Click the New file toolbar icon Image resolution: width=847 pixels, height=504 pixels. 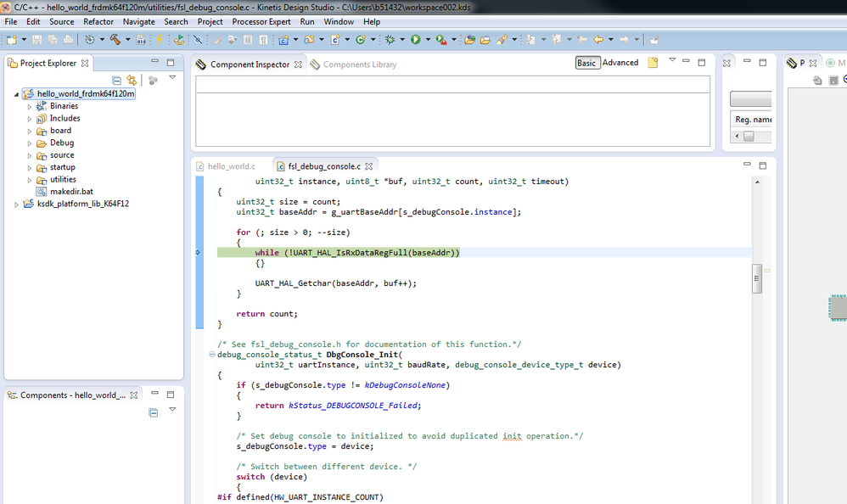click(11, 39)
